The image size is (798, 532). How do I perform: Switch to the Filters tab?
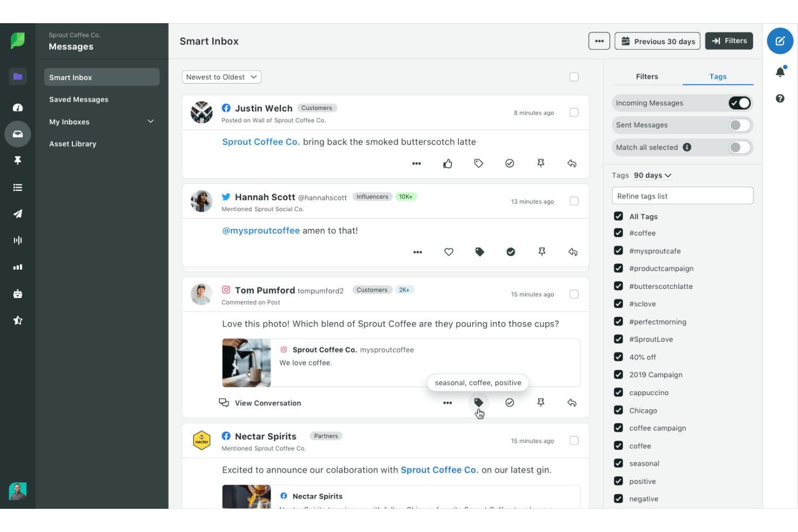tap(646, 77)
